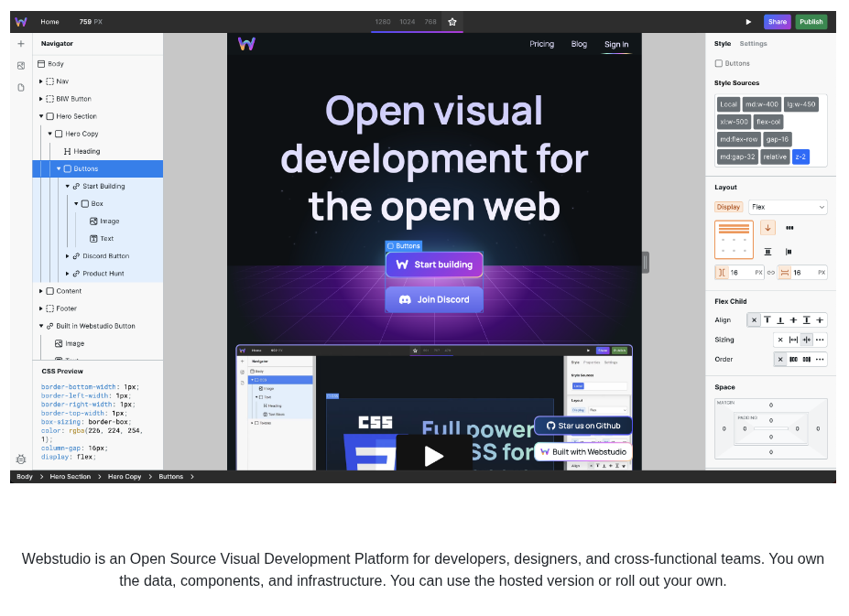Expand the Content tree item

point(40,291)
